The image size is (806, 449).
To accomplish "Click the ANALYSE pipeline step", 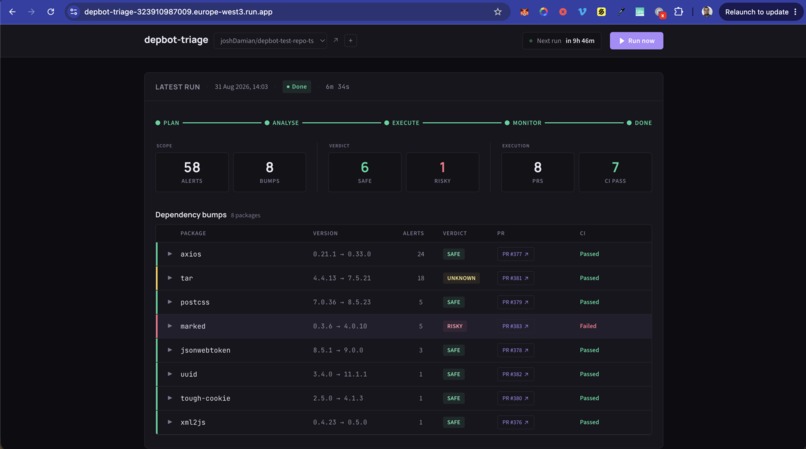I will coord(282,123).
